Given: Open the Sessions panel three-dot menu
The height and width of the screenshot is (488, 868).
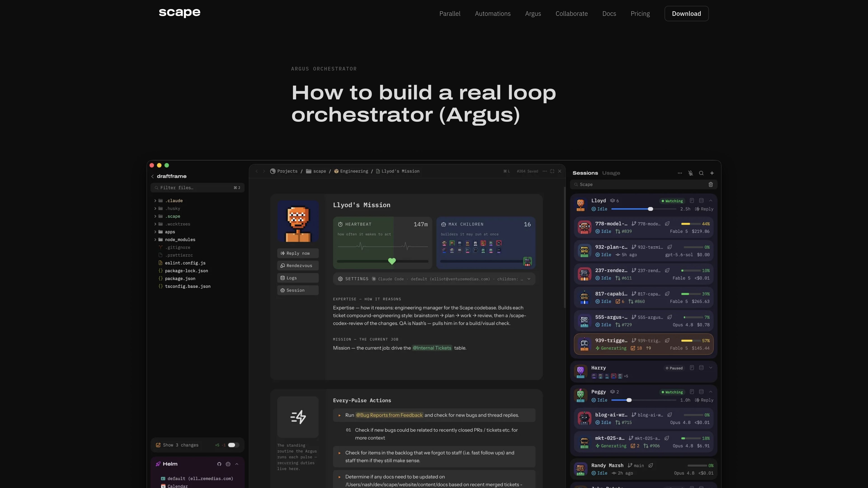Looking at the screenshot, I should (680, 173).
